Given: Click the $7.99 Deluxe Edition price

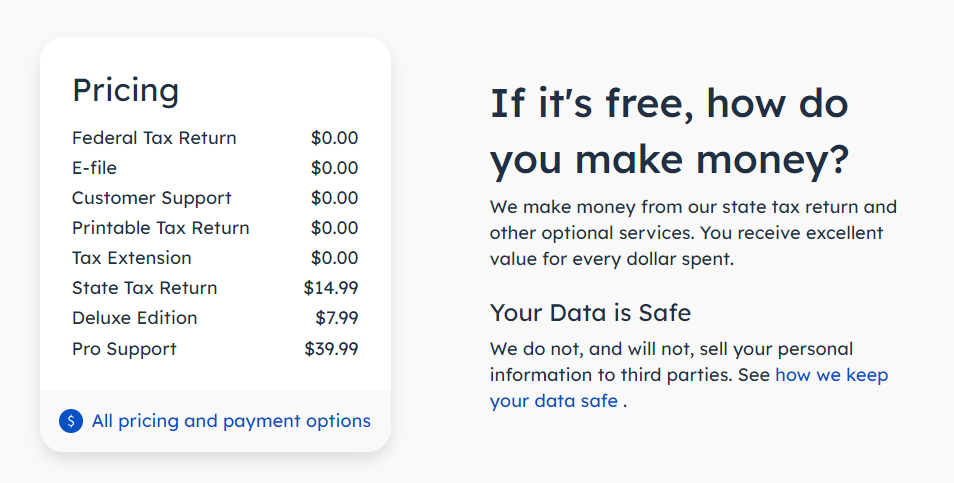Looking at the screenshot, I should point(336,318).
